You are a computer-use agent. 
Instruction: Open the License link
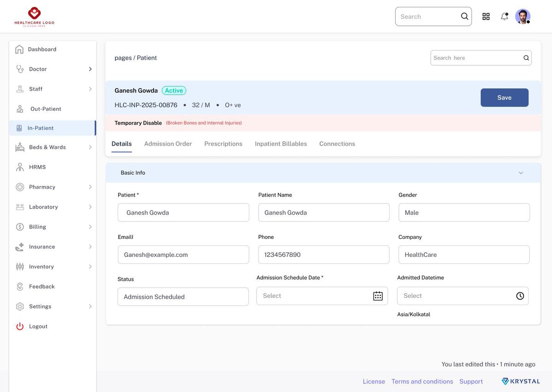[374, 381]
